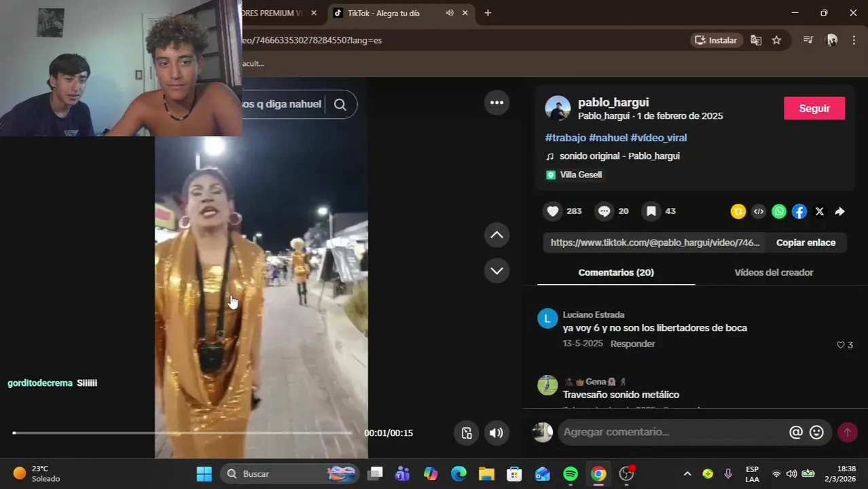Switch to Comentarios (20) tab
The width and height of the screenshot is (868, 489).
pyautogui.click(x=616, y=272)
